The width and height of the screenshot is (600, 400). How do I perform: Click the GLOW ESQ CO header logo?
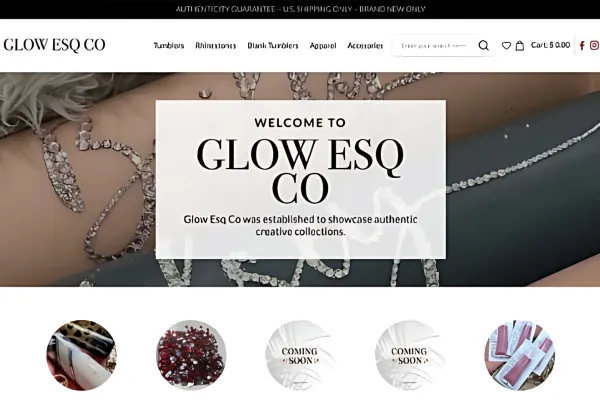pos(54,45)
